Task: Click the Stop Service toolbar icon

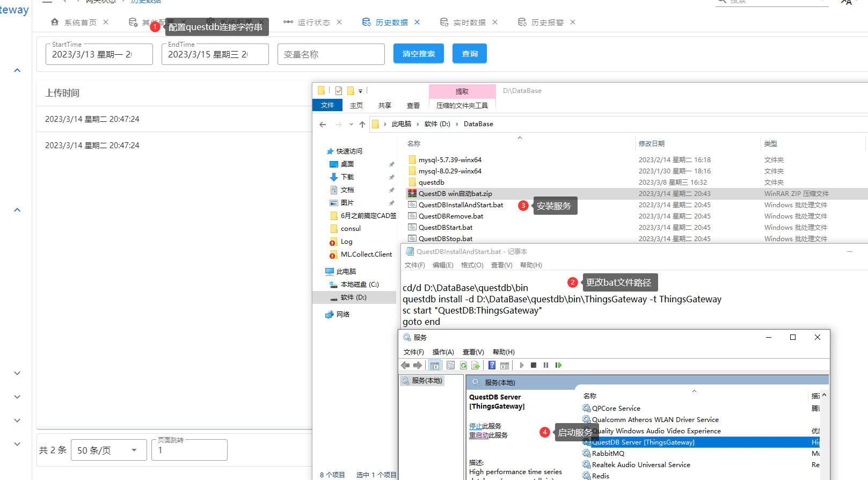Action: click(534, 365)
